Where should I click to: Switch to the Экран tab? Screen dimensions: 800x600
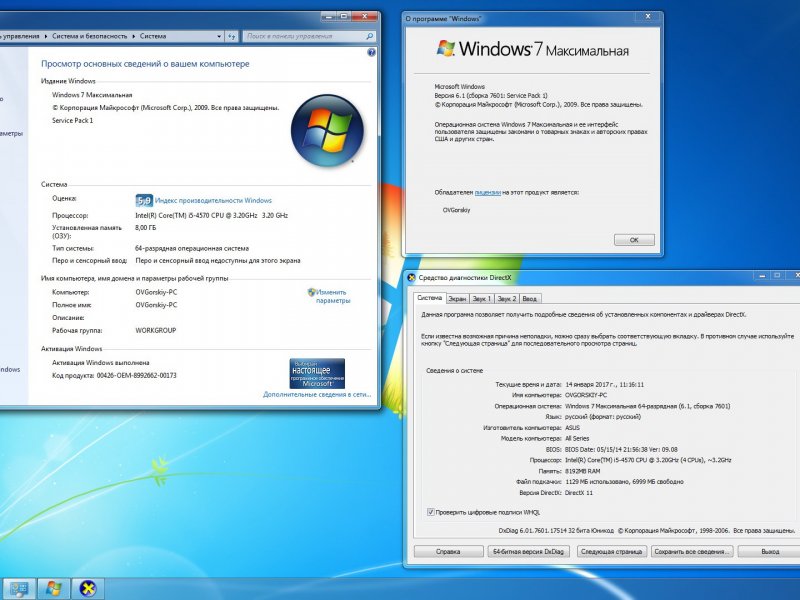(457, 299)
